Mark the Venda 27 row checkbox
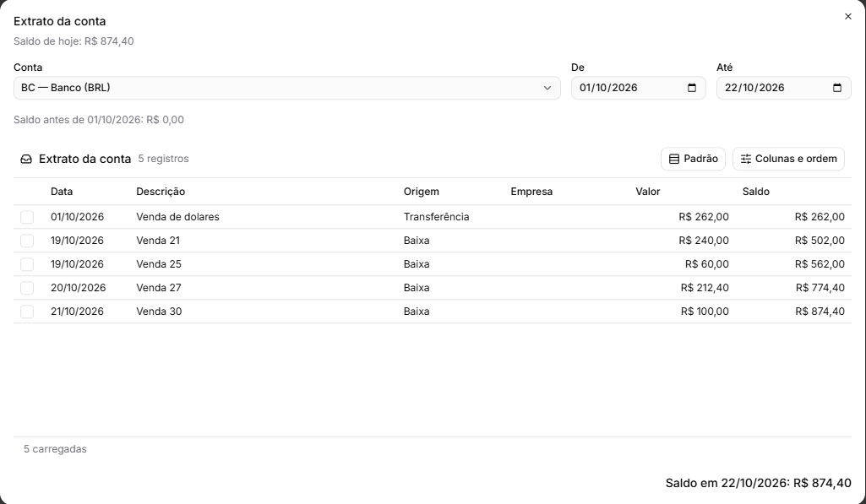Image resolution: width=866 pixels, height=504 pixels. pyautogui.click(x=27, y=288)
